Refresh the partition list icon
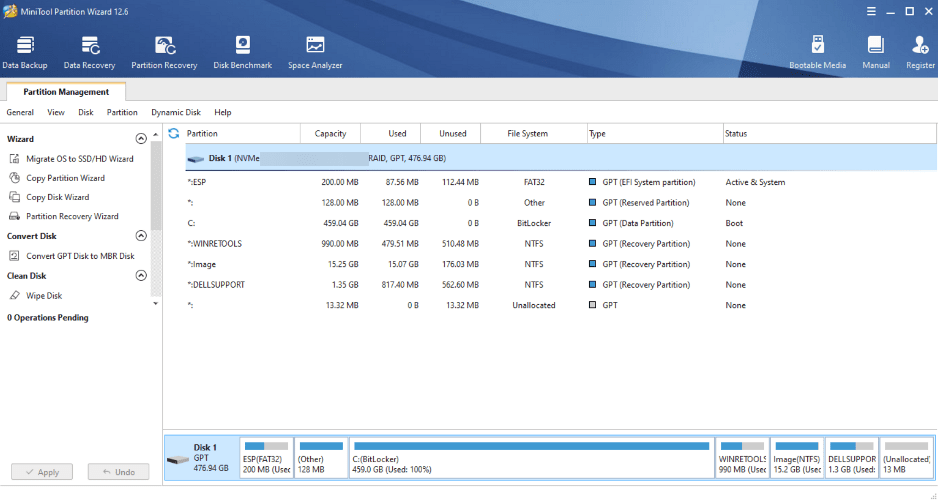 click(x=173, y=133)
